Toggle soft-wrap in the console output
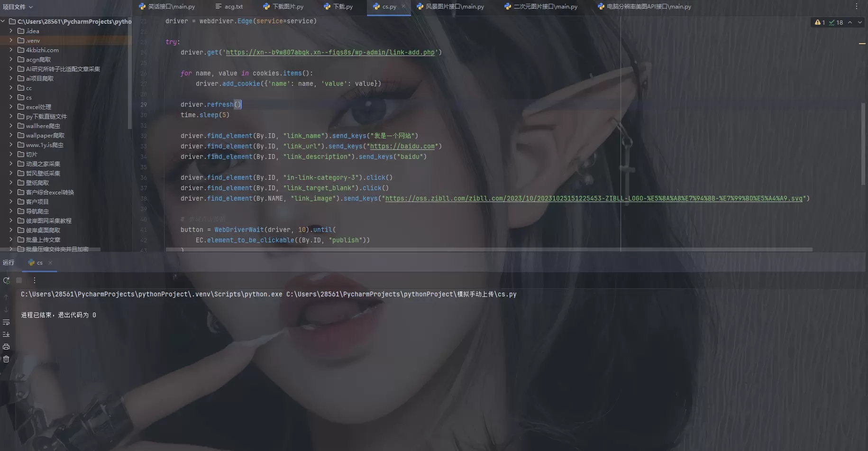868x451 pixels. pos(6,322)
